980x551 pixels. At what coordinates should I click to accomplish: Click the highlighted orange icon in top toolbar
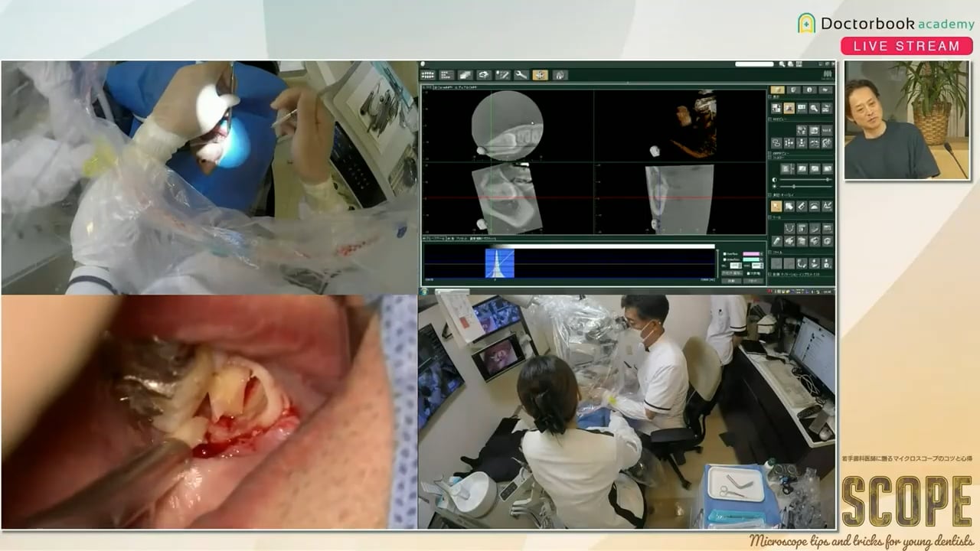pos(541,75)
